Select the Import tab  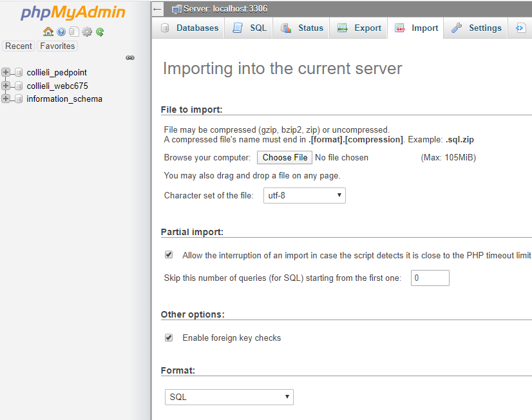point(416,28)
